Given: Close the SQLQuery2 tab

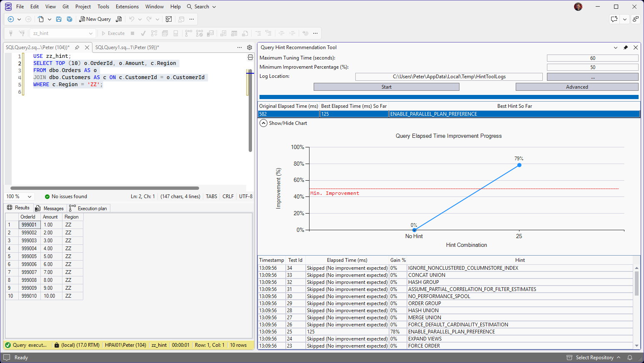Looking at the screenshot, I should point(87,47).
